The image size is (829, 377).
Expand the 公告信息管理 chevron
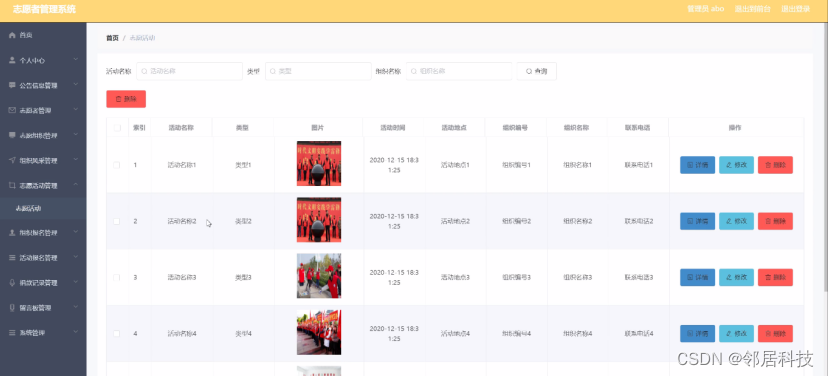click(x=76, y=85)
